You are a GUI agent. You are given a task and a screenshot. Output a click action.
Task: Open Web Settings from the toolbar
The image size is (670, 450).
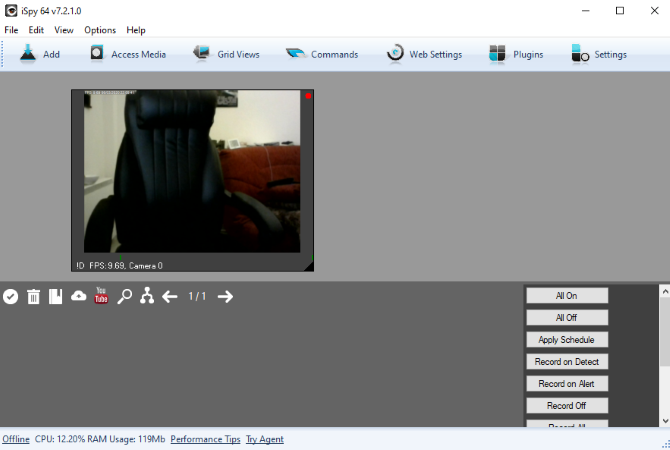(x=424, y=54)
